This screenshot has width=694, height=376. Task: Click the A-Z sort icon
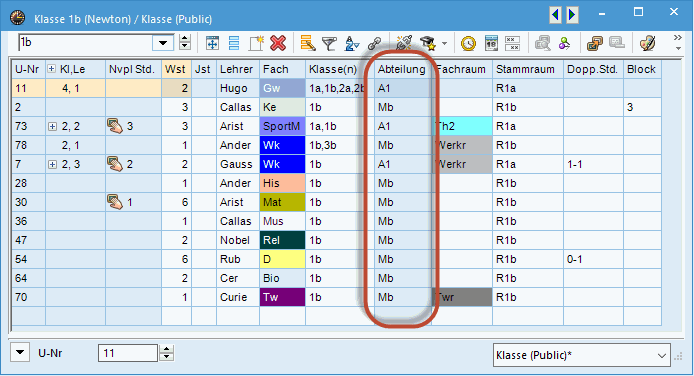click(x=352, y=43)
